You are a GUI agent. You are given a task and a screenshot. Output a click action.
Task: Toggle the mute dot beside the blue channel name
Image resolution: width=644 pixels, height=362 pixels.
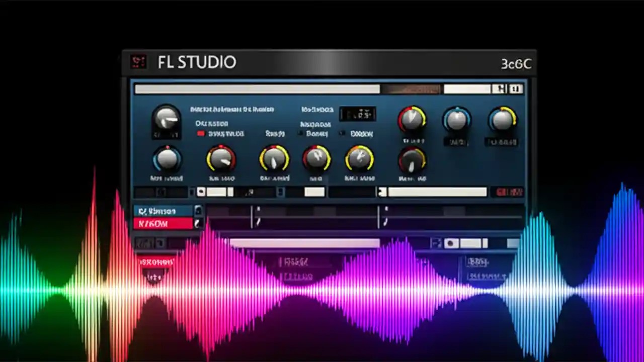coord(198,211)
